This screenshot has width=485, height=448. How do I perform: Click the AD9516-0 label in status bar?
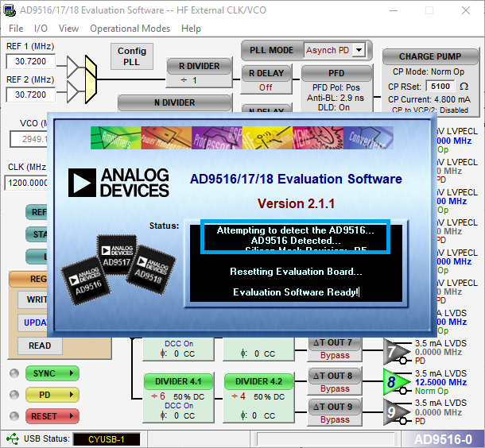click(x=443, y=439)
